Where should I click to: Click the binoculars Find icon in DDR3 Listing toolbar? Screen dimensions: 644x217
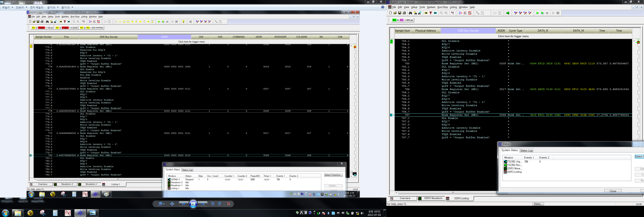click(x=410, y=13)
